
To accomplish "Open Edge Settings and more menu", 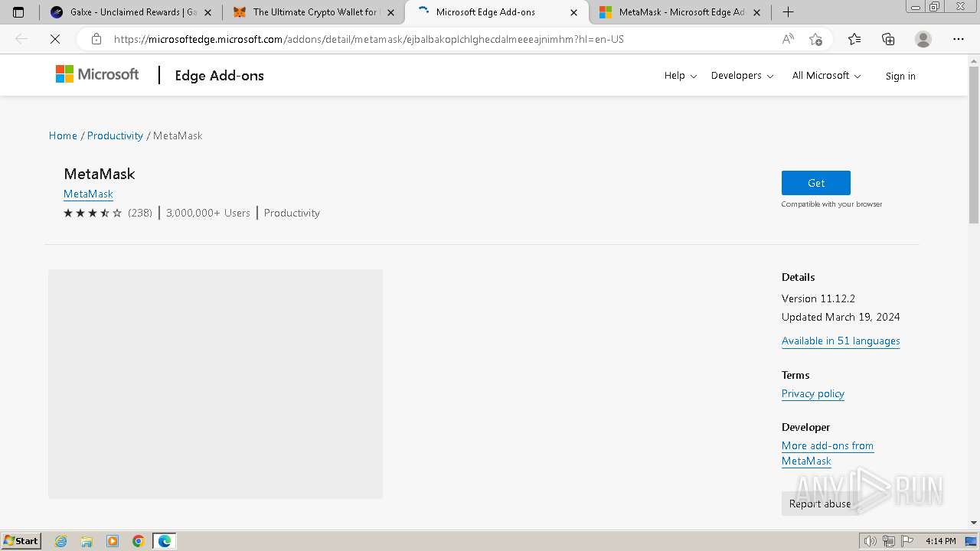I will pos(958,39).
